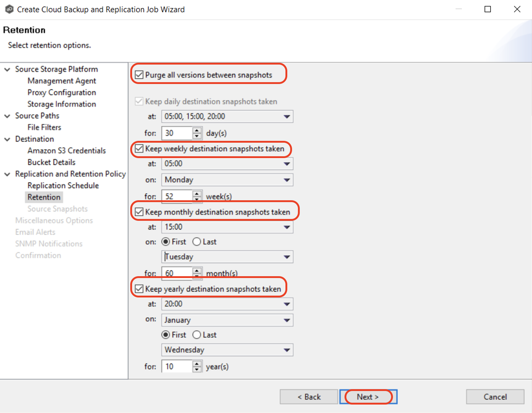Open weekly snapshot time dropdown showing 05:00
The width and height of the screenshot is (532, 413).
227,164
